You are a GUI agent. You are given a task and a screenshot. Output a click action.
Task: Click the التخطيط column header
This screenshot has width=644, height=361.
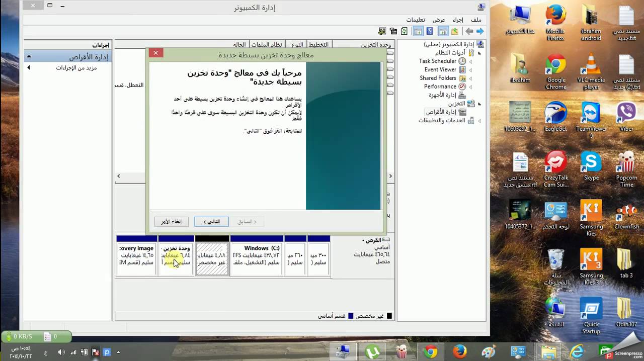(x=318, y=44)
